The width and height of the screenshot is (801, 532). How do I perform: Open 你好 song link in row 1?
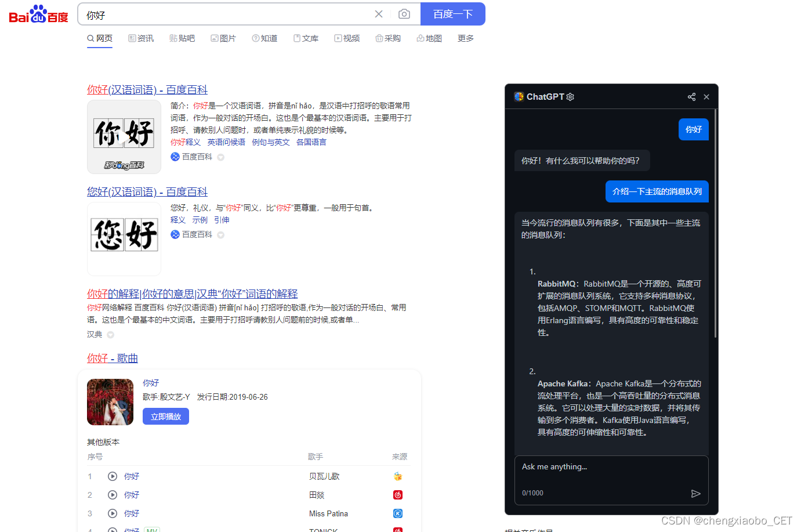132,476
